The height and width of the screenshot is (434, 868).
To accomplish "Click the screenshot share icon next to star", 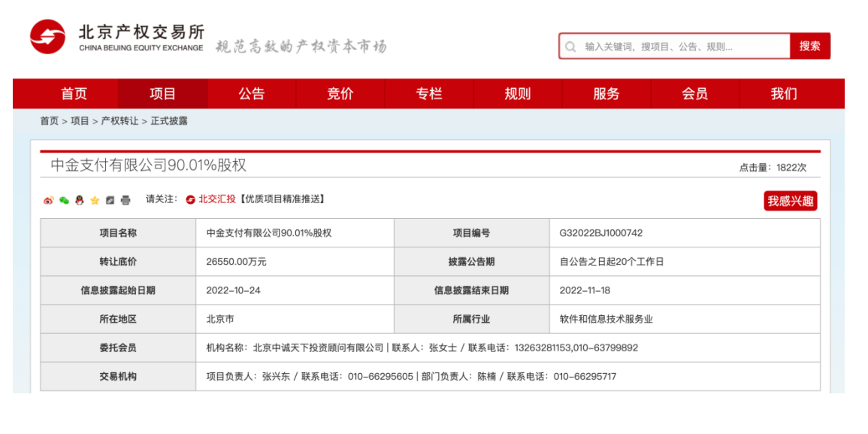I will pos(109,201).
